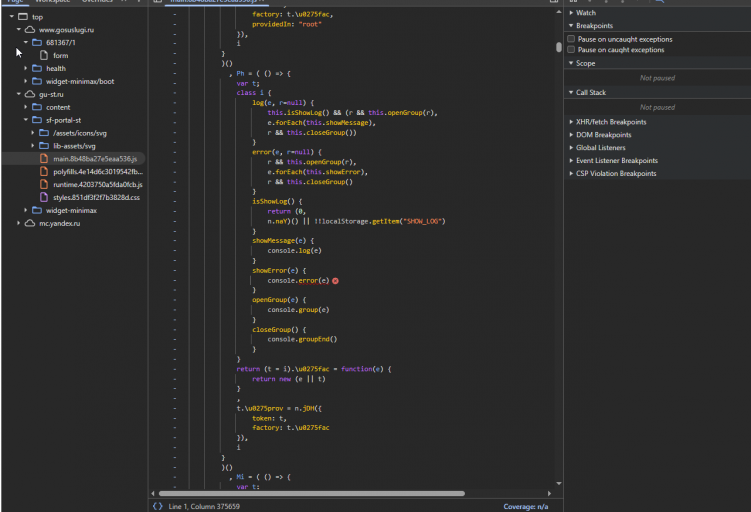This screenshot has width=751, height=512.
Task: Enable Pause on uncaught exceptions
Action: (x=571, y=39)
